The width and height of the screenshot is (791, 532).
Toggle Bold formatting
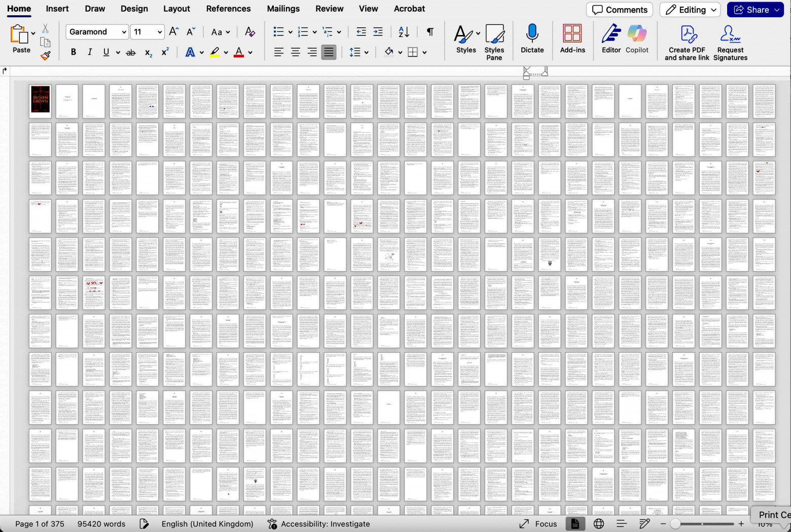coord(74,52)
